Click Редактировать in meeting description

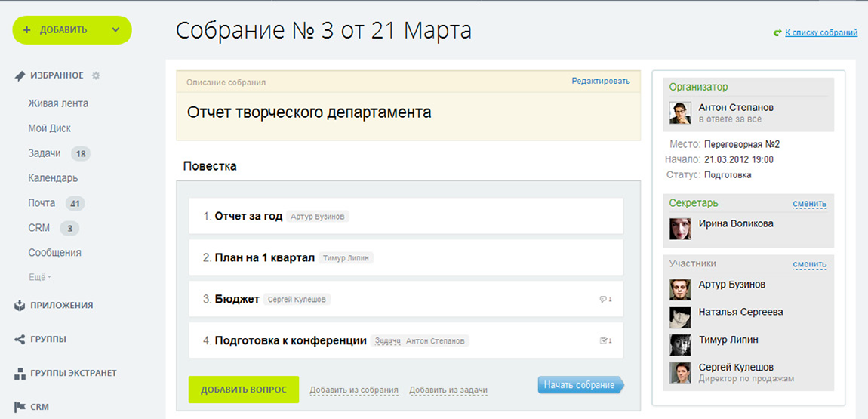point(601,82)
